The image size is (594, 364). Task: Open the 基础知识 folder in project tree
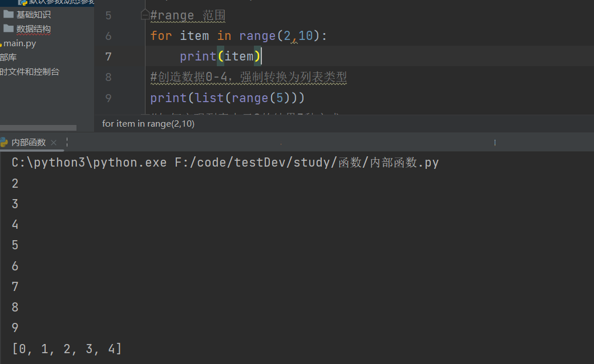(33, 15)
